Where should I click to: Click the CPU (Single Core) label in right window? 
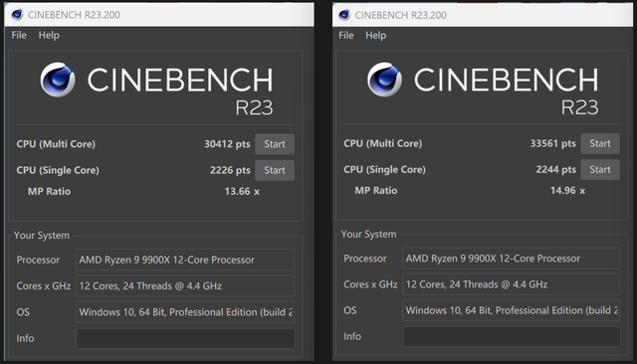pyautogui.click(x=384, y=170)
